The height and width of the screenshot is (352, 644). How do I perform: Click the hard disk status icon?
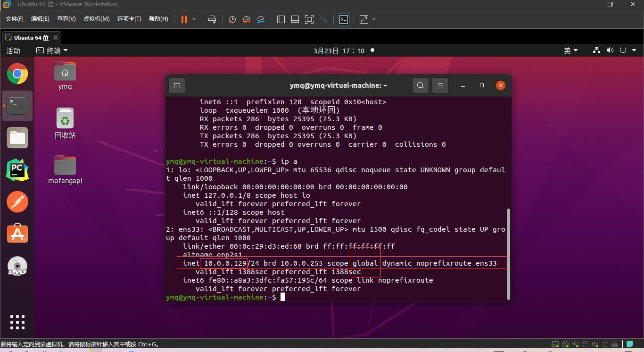[555, 345]
